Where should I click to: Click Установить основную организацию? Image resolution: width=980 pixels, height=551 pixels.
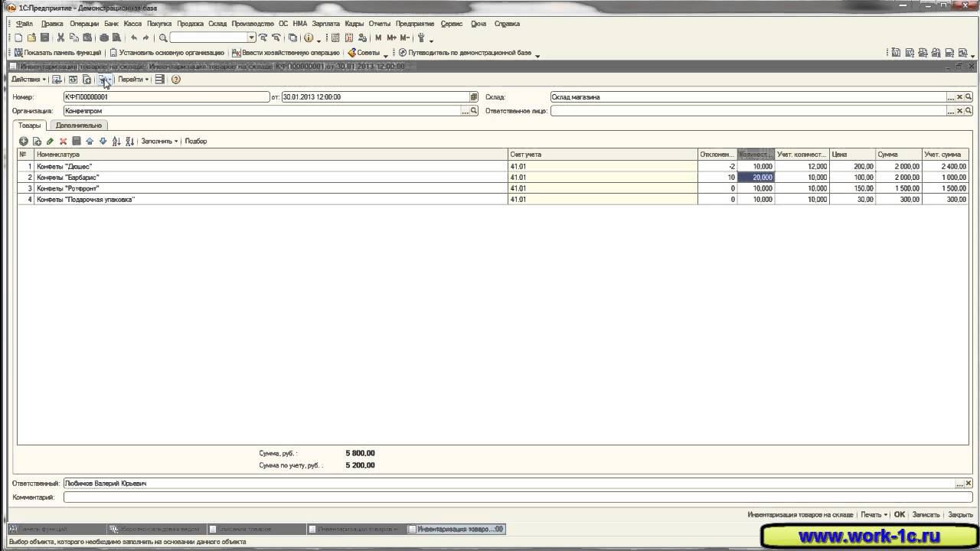point(166,53)
